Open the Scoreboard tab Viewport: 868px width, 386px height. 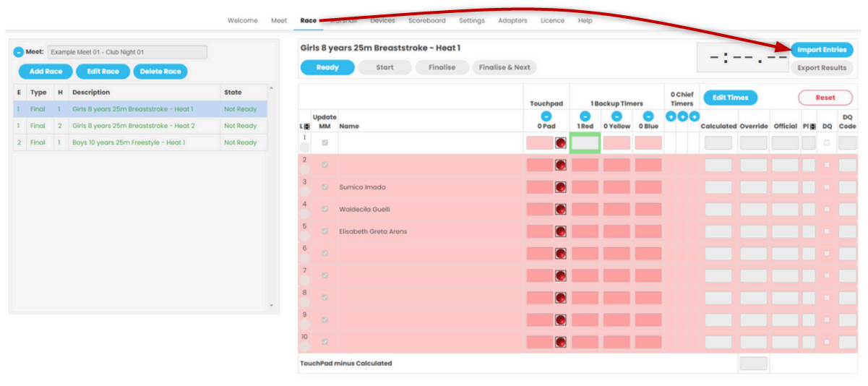426,21
